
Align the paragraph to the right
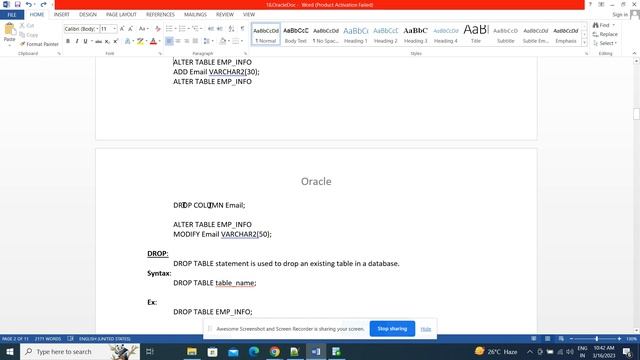click(x=187, y=41)
